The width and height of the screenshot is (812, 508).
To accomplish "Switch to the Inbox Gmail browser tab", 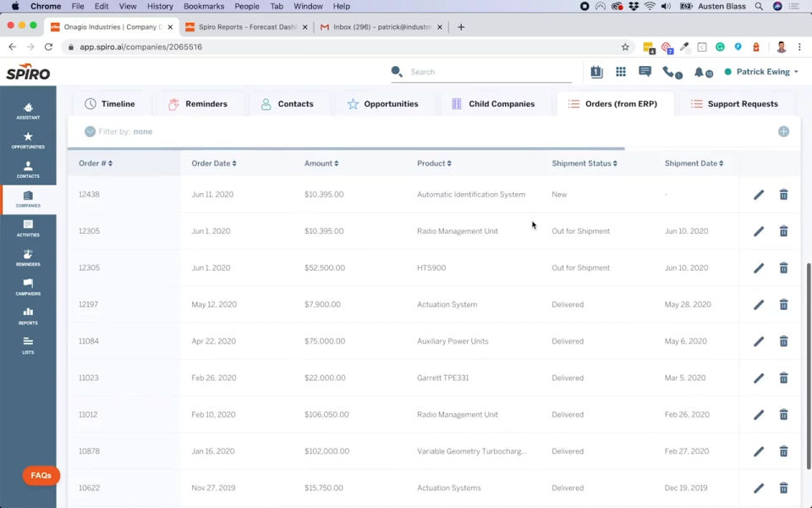I will point(381,27).
